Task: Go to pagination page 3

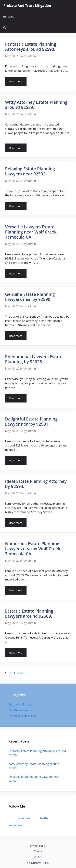Action: [x=14, y=673]
